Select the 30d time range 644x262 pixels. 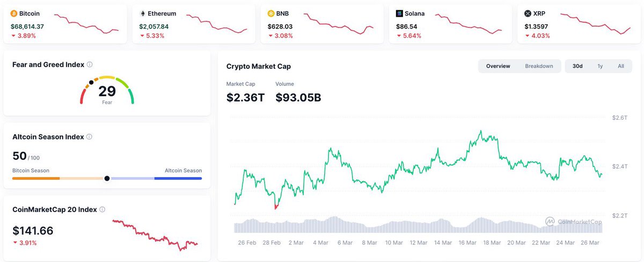pyautogui.click(x=577, y=66)
